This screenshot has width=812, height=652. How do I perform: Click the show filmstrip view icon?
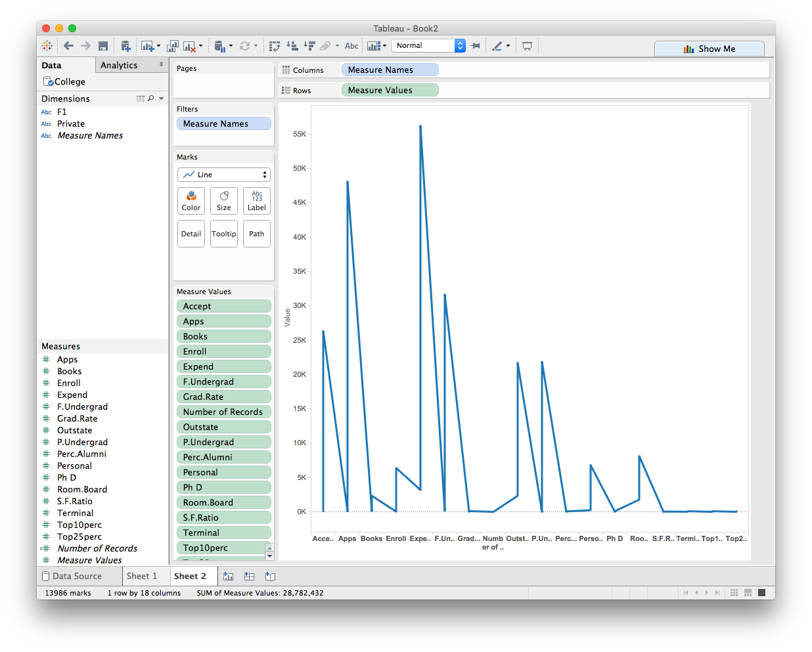[x=748, y=592]
